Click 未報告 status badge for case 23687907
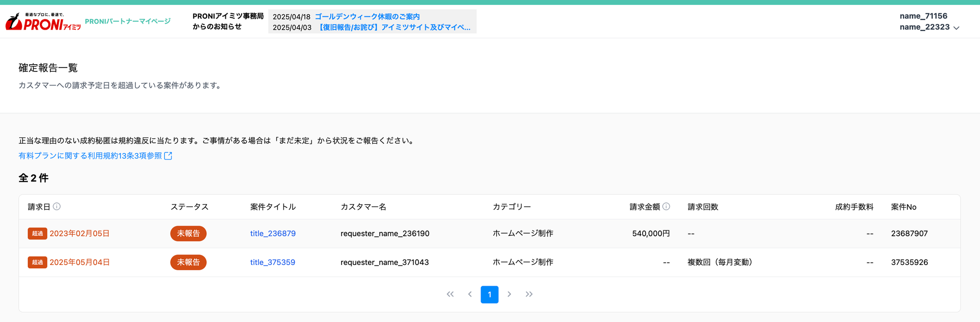 coord(188,233)
